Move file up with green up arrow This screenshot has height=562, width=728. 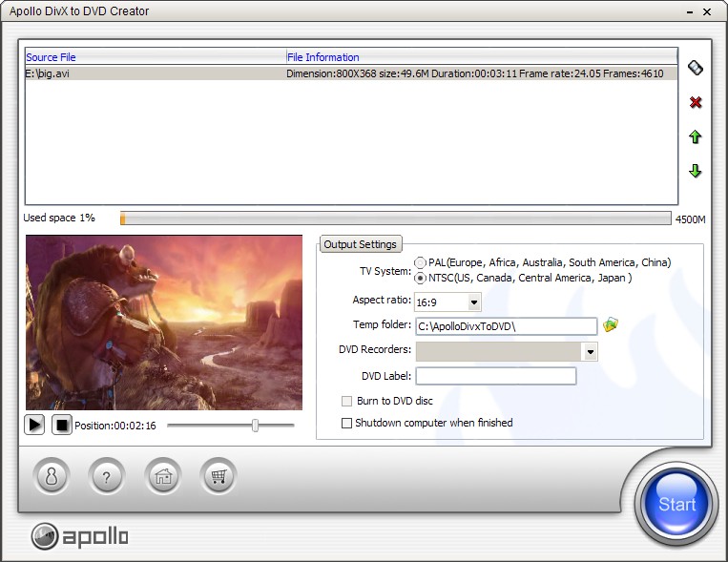point(695,137)
